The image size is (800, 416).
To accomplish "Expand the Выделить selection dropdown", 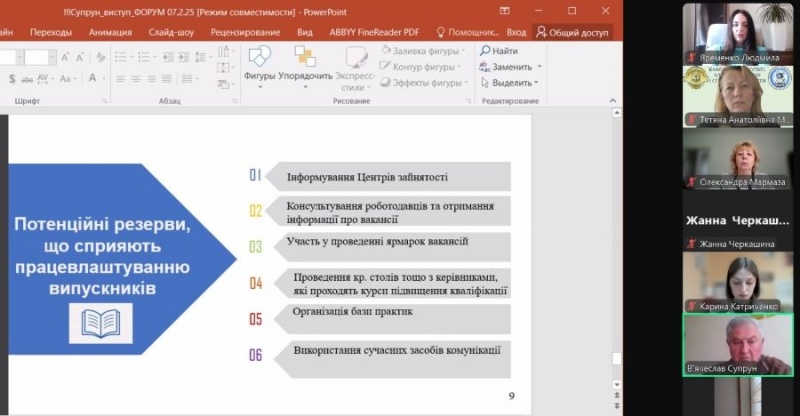I will click(537, 83).
